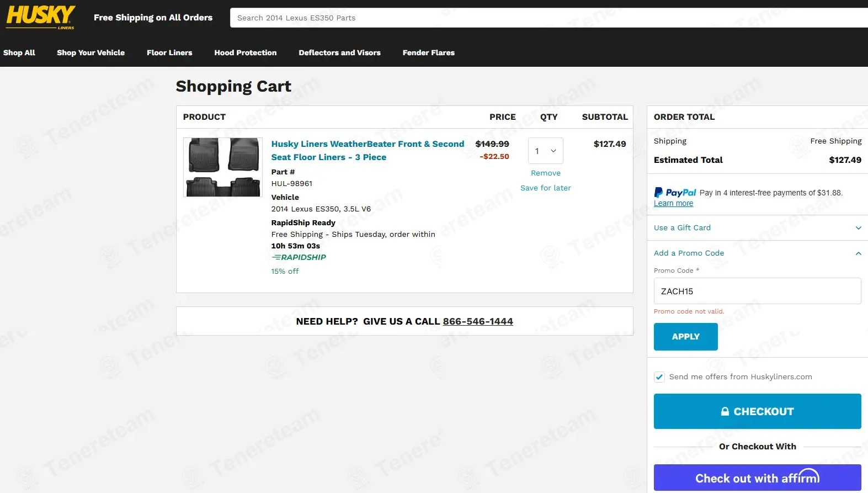Click the 'RapidShip Ready' label
The height and width of the screenshot is (493, 868).
click(303, 223)
